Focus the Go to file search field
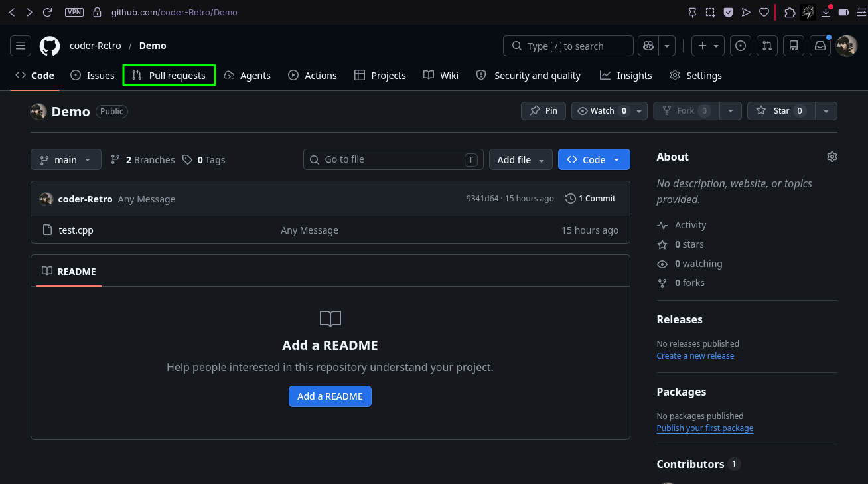Screen dimensions: 868x484 pyautogui.click(x=394, y=159)
